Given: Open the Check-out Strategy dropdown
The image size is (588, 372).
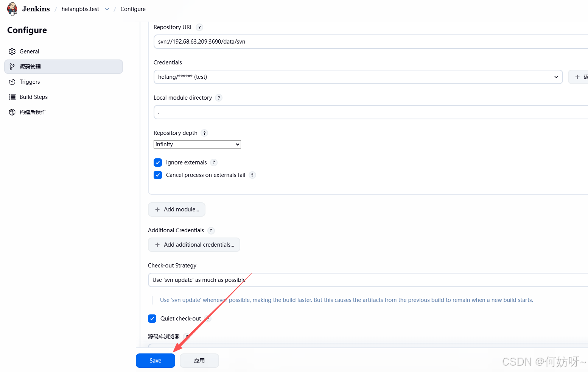Looking at the screenshot, I should (x=368, y=280).
